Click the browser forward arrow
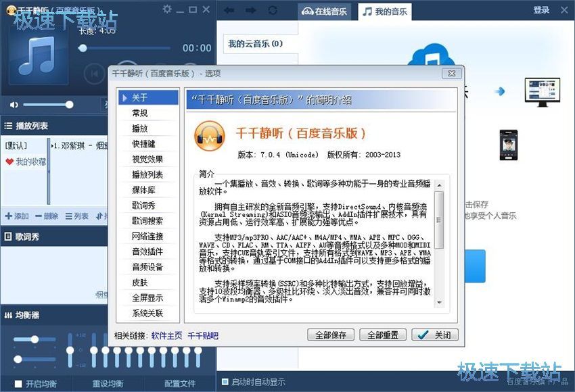575x392 pixels. click(x=251, y=10)
